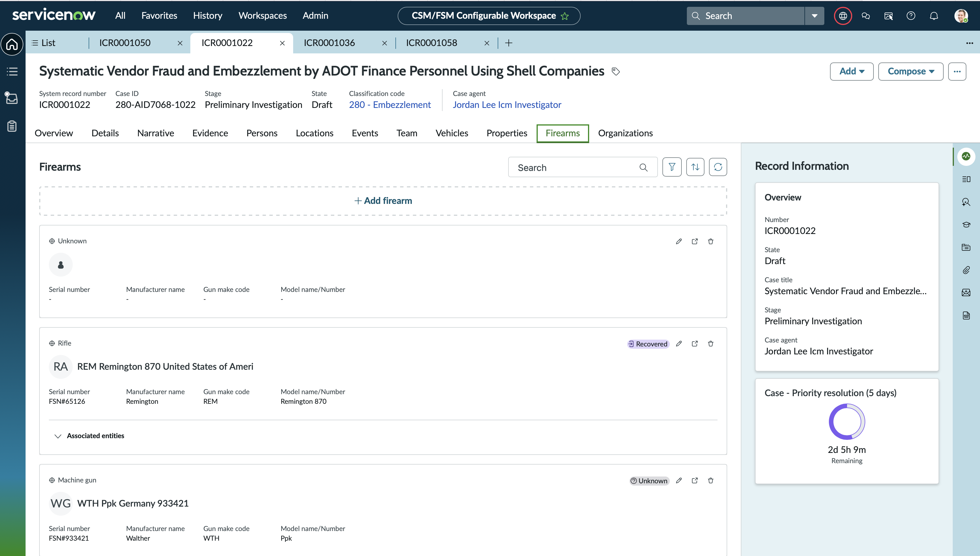Switch to the Narrative tab
The height and width of the screenshot is (556, 980).
pyautogui.click(x=155, y=133)
